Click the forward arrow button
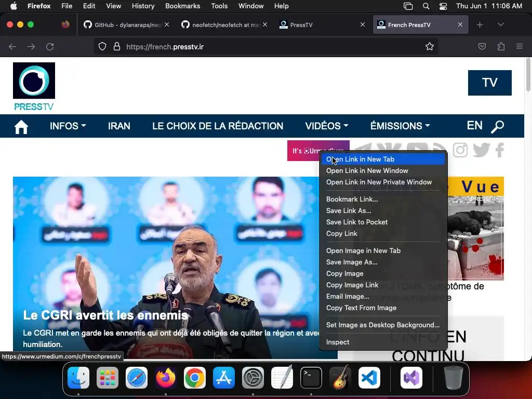Viewport: 532px width, 399px height. point(31,46)
